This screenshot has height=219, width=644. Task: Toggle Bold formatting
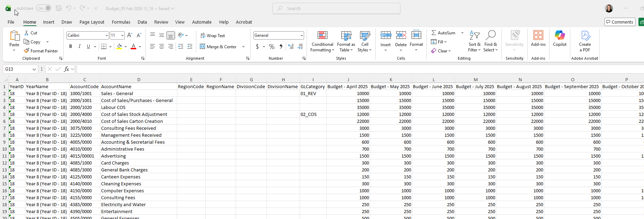pos(71,47)
